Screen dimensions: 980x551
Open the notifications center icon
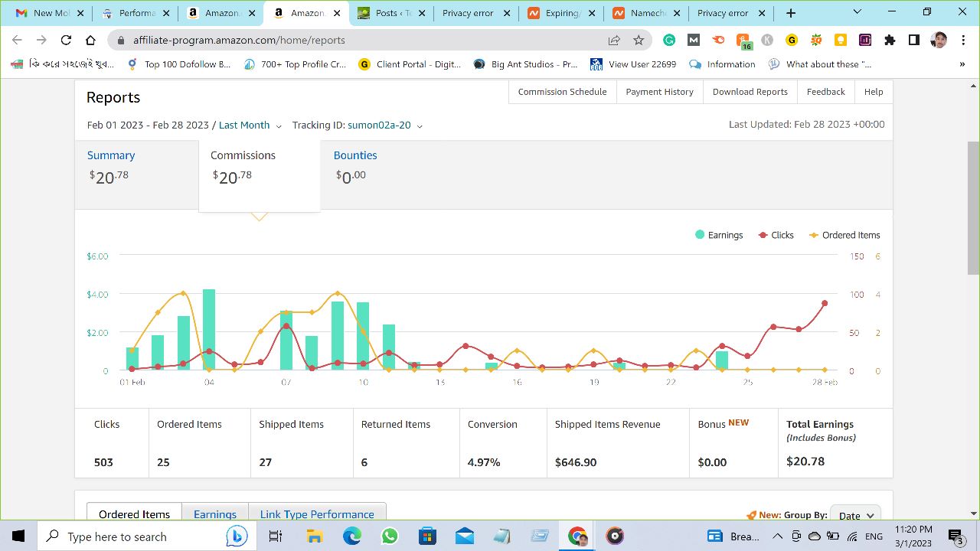click(x=955, y=536)
